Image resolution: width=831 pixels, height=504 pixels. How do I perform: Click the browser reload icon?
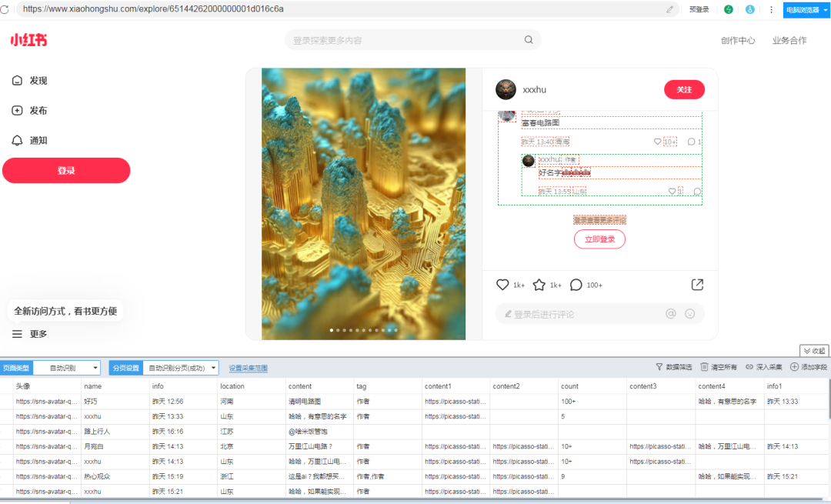(x=5, y=9)
